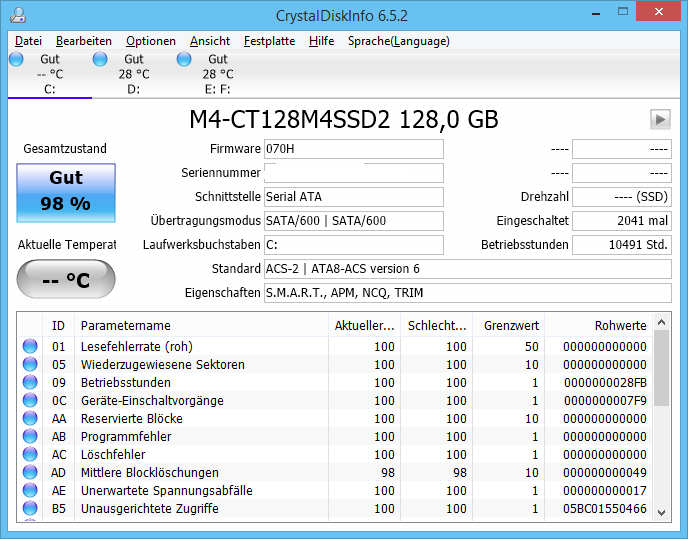The height and width of the screenshot is (539, 688).
Task: Select the Programmfehler row
Action: coord(335,436)
